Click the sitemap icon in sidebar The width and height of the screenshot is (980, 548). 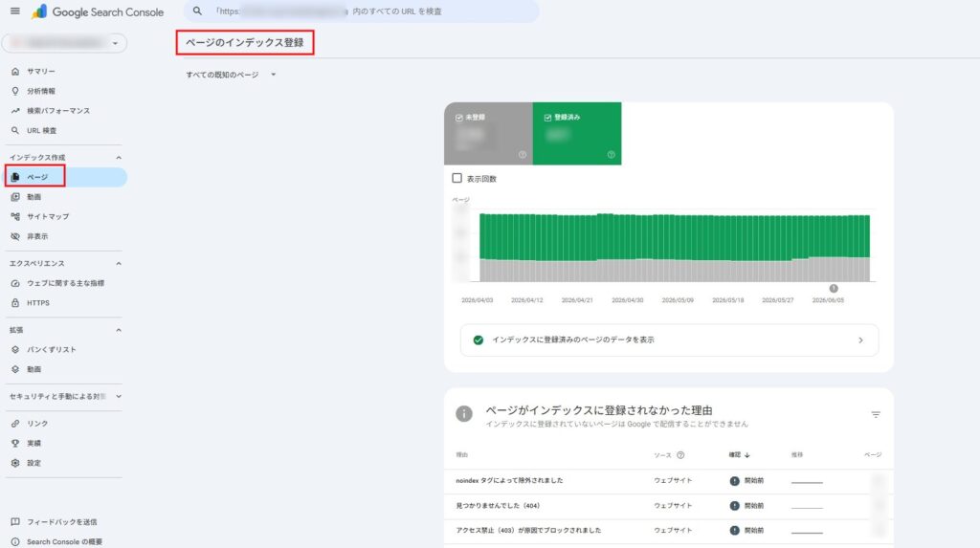pos(15,216)
